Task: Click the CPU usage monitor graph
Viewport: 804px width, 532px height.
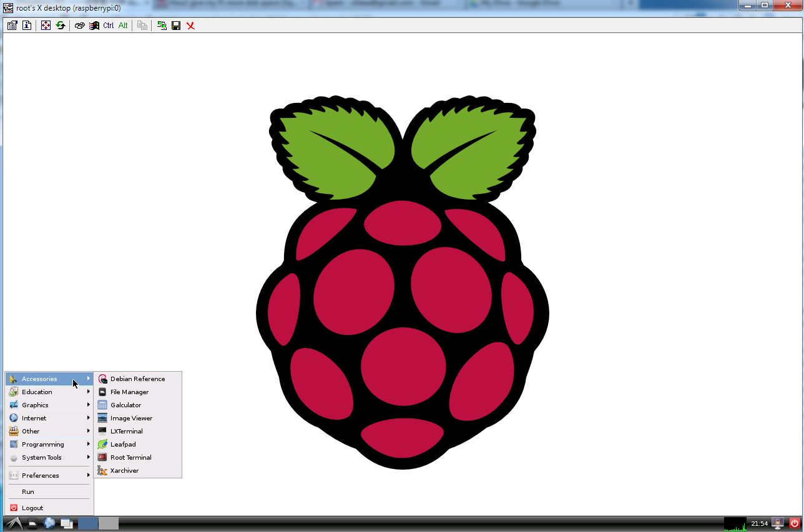Action: pos(735,524)
